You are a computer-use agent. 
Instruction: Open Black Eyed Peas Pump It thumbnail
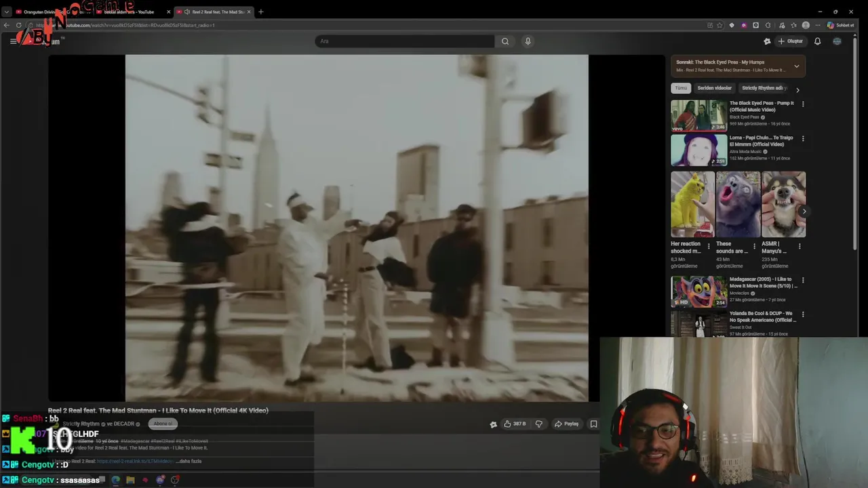[x=698, y=115]
